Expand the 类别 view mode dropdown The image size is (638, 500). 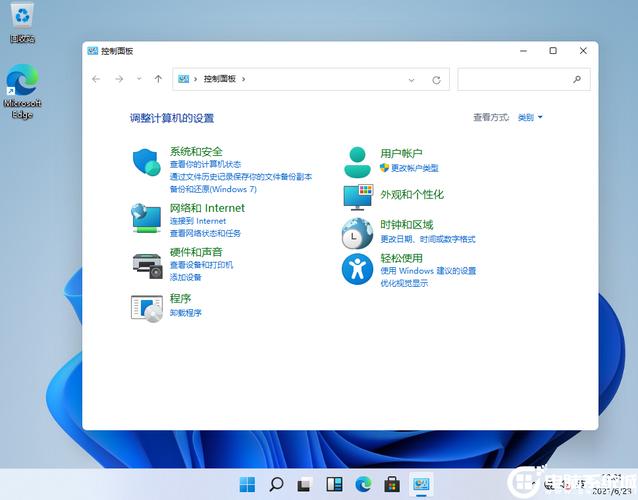coord(530,118)
